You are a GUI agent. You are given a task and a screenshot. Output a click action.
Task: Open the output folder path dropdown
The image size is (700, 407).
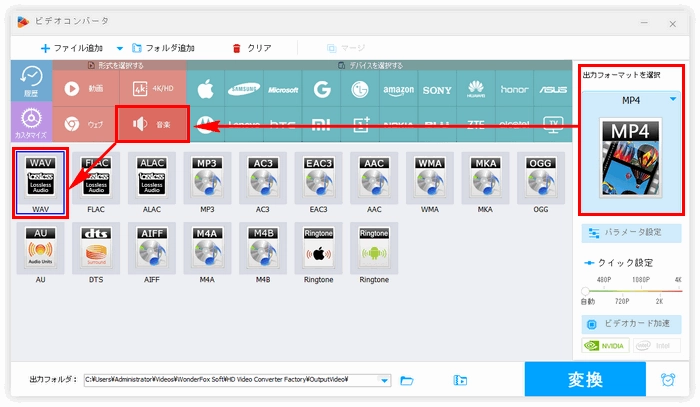pyautogui.click(x=385, y=380)
